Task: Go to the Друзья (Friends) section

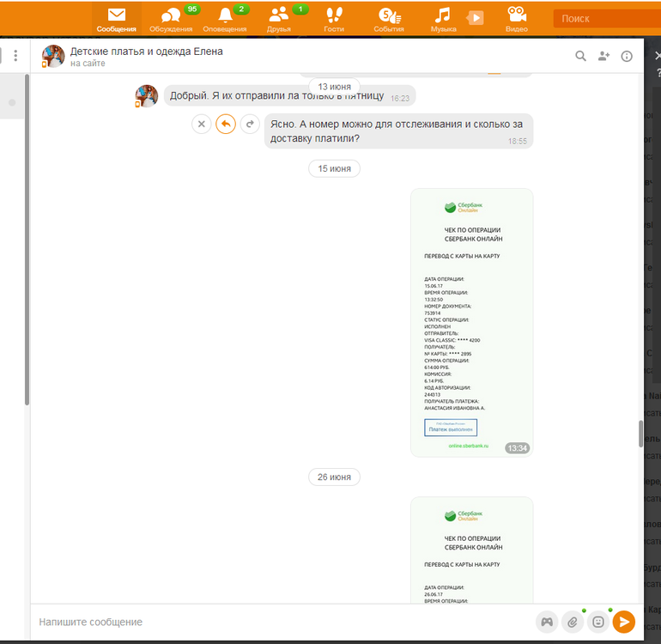Action: click(x=279, y=18)
